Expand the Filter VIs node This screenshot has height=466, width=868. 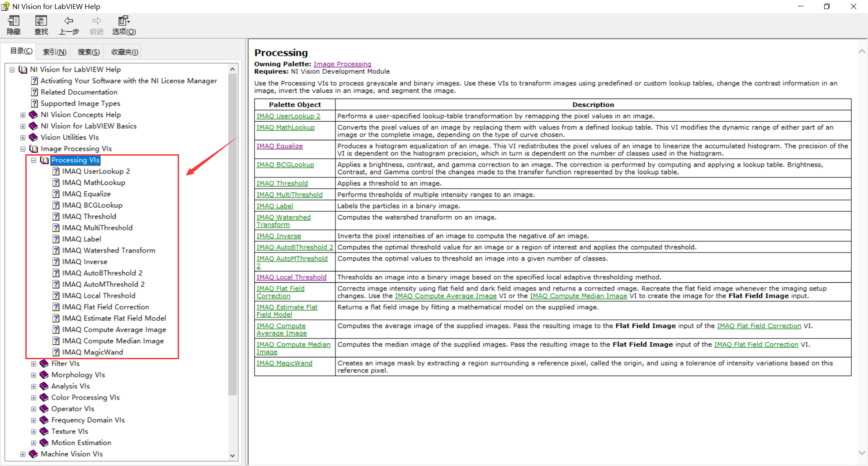(x=34, y=364)
